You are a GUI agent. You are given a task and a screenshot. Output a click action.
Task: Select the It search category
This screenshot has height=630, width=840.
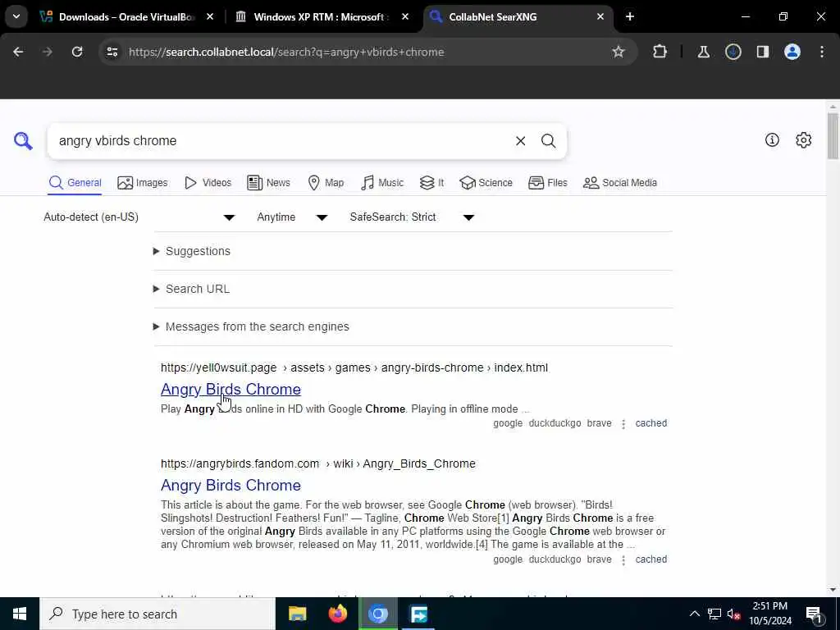(431, 183)
